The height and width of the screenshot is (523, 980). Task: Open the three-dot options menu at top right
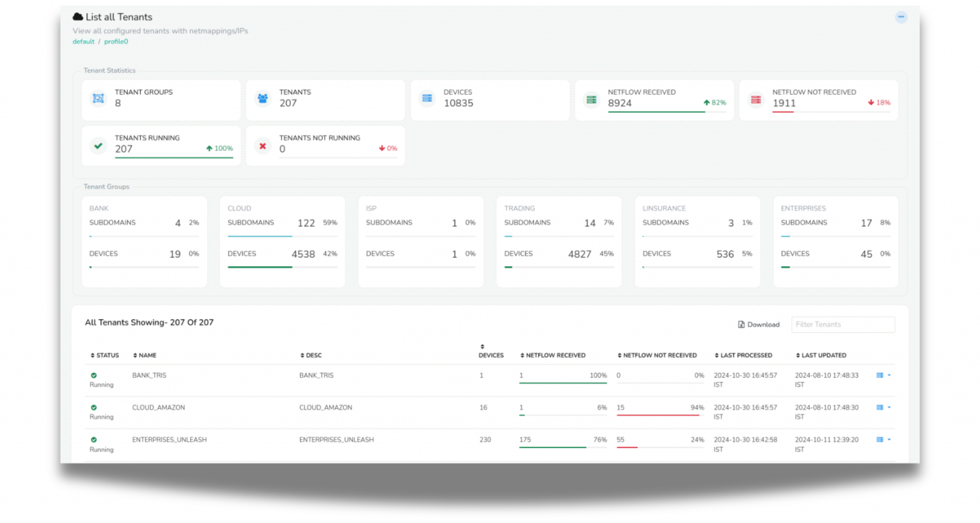[x=901, y=17]
